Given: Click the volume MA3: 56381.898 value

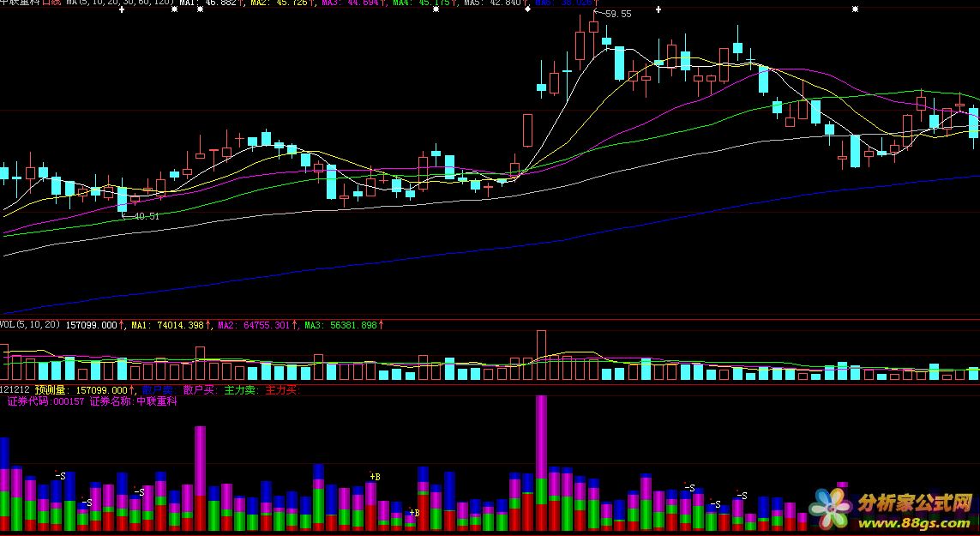Looking at the screenshot, I should tap(340, 325).
